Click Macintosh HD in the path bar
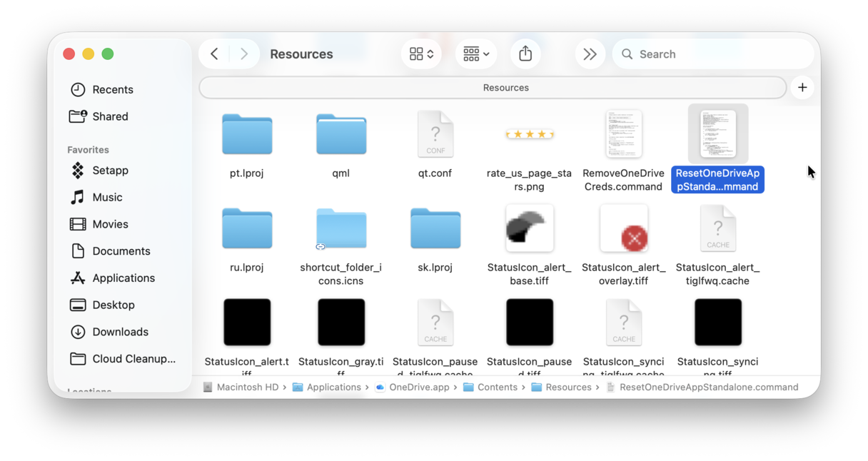The width and height of the screenshot is (868, 461). (241, 387)
